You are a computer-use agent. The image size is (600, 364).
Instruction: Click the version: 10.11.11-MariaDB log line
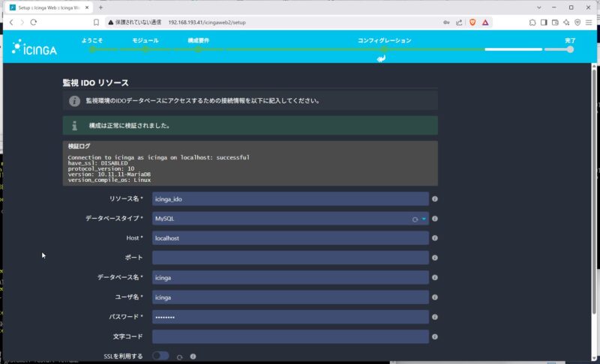coord(109,175)
